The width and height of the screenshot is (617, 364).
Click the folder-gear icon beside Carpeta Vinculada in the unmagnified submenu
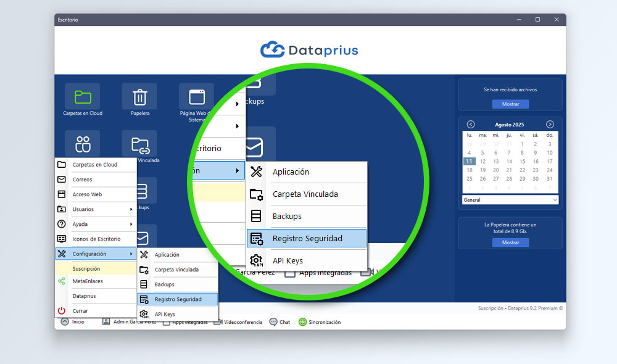[x=144, y=270]
